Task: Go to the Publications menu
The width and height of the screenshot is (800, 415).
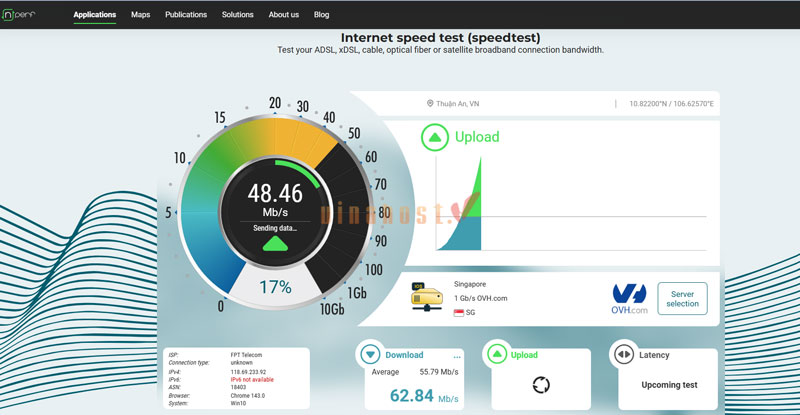Action: point(186,15)
